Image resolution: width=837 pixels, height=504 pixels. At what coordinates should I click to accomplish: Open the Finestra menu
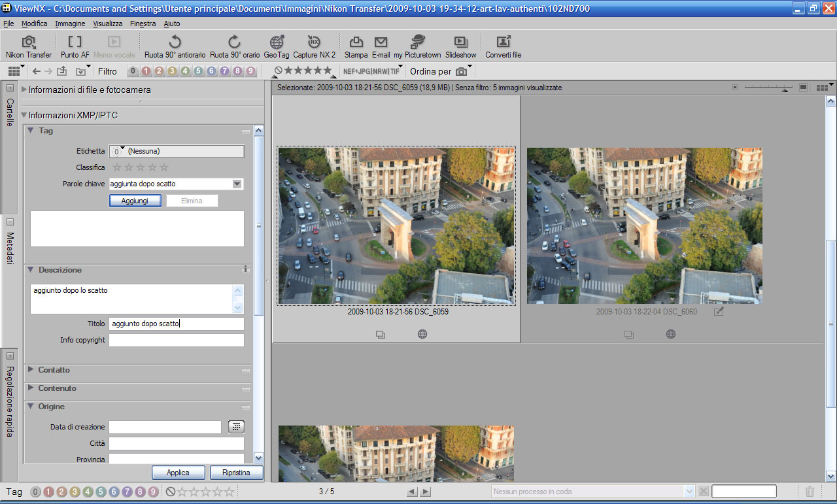(x=143, y=24)
